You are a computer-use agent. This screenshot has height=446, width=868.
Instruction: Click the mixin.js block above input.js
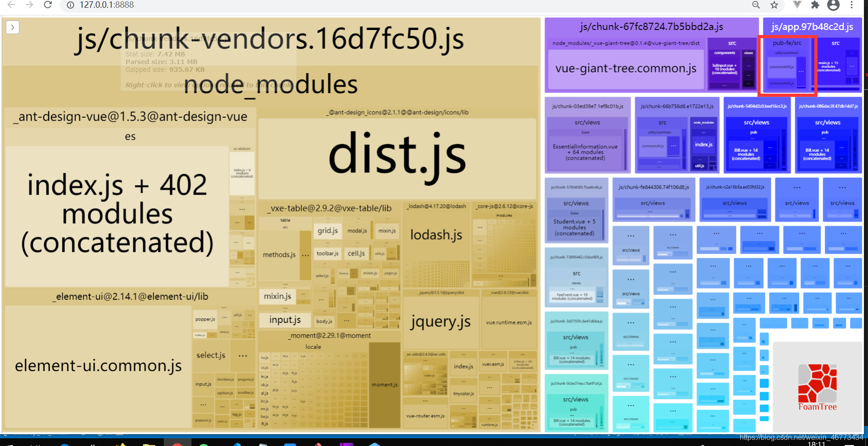(x=278, y=296)
